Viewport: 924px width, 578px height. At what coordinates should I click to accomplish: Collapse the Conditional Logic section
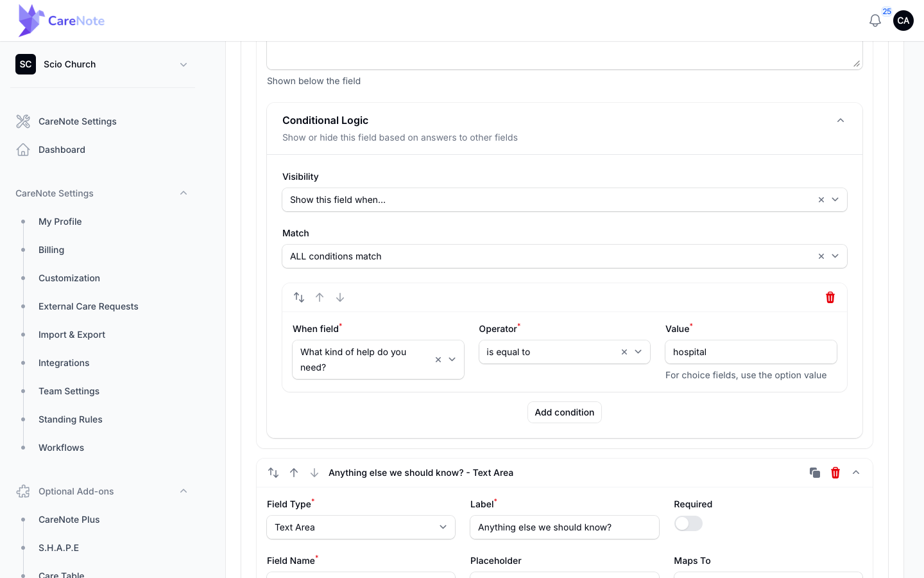[841, 121]
